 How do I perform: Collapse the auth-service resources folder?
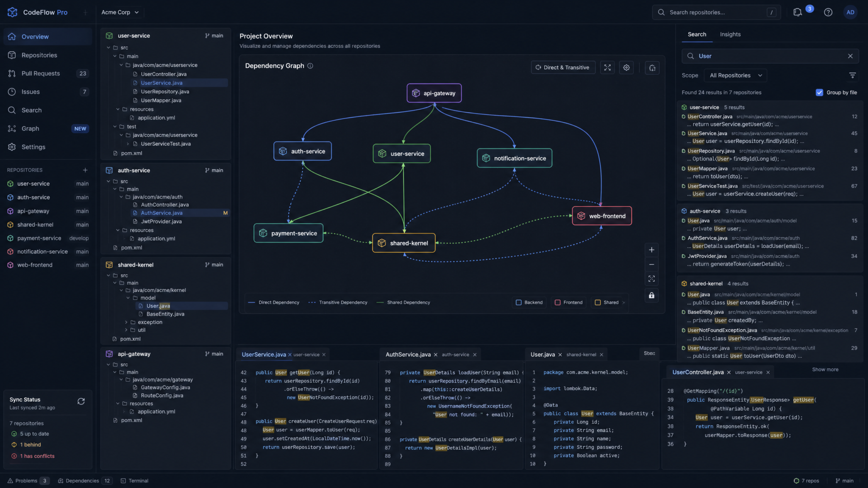point(118,230)
